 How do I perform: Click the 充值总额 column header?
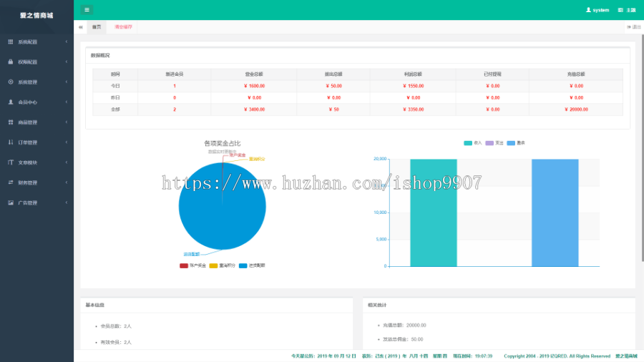[x=576, y=74]
